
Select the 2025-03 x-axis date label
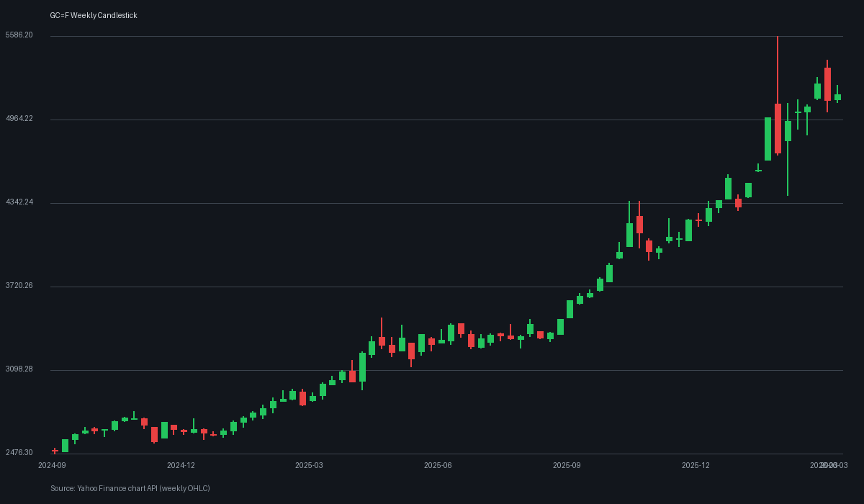click(310, 466)
